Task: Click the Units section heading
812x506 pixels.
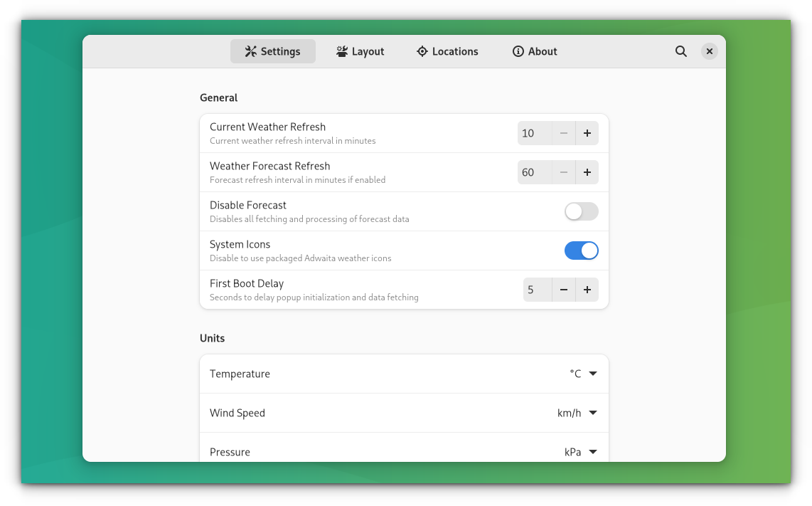Action: tap(213, 339)
